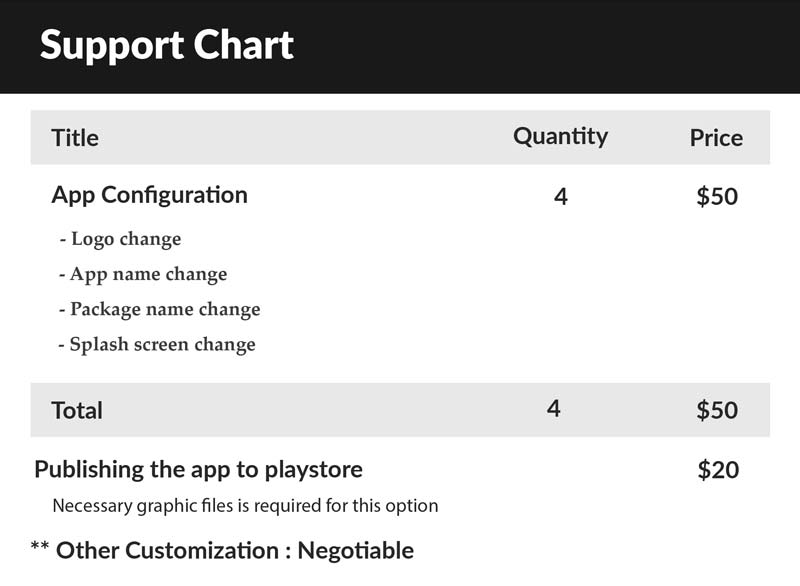Click the Support Chart heading
This screenshot has height=586, width=800.
[167, 46]
